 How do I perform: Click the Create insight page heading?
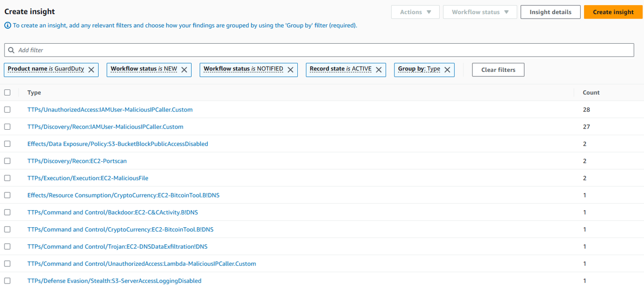click(x=30, y=12)
